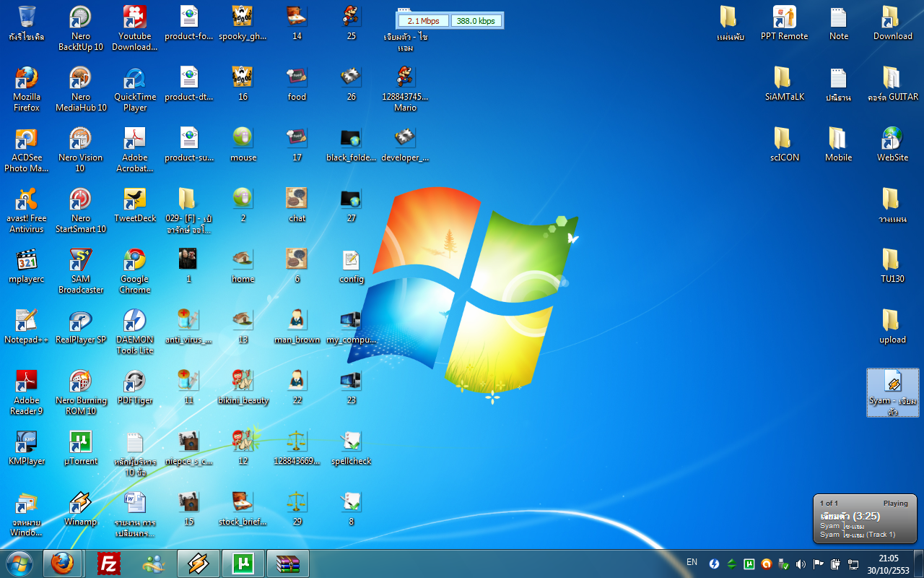The width and height of the screenshot is (924, 578).
Task: Switch to Firefox on the taskbar
Action: point(63,564)
